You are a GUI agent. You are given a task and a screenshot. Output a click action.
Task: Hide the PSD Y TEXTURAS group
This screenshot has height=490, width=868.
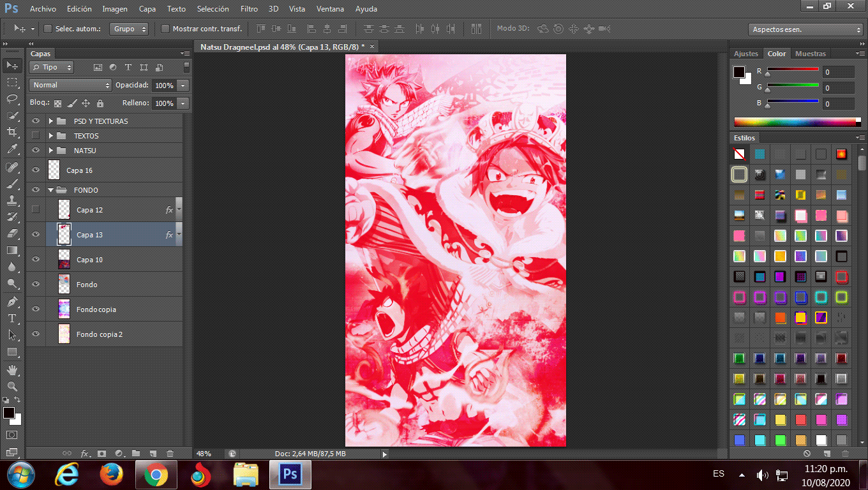tap(36, 121)
